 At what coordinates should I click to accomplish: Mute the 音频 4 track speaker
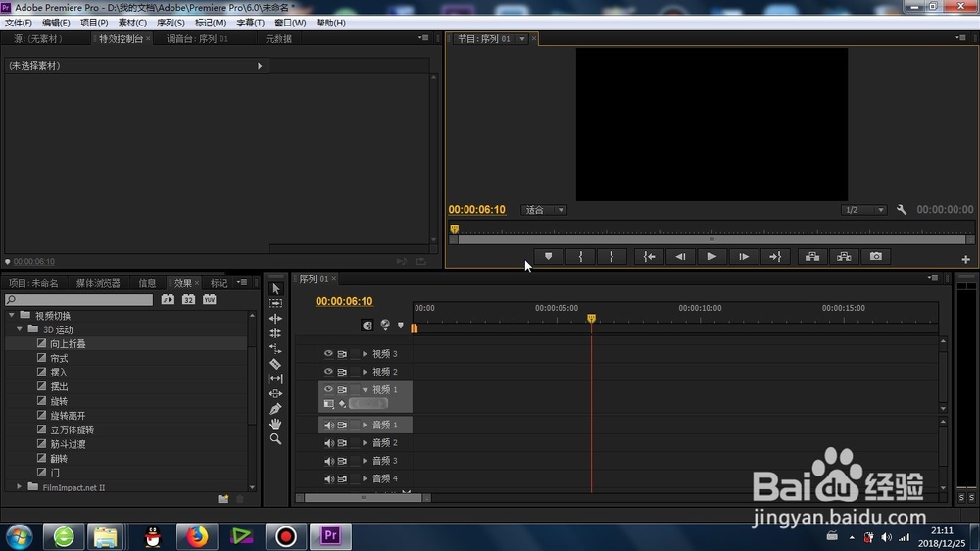[328, 479]
